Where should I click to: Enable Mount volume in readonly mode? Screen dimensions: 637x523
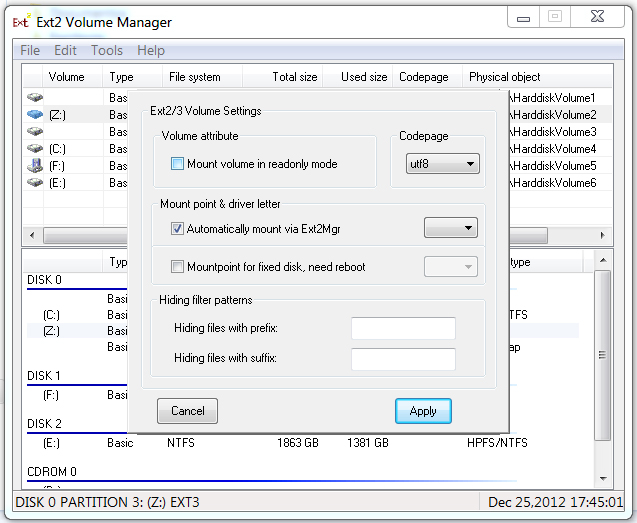[x=177, y=164]
